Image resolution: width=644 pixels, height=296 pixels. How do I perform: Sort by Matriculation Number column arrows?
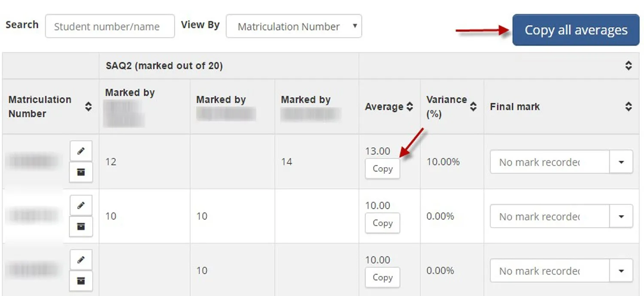88,107
